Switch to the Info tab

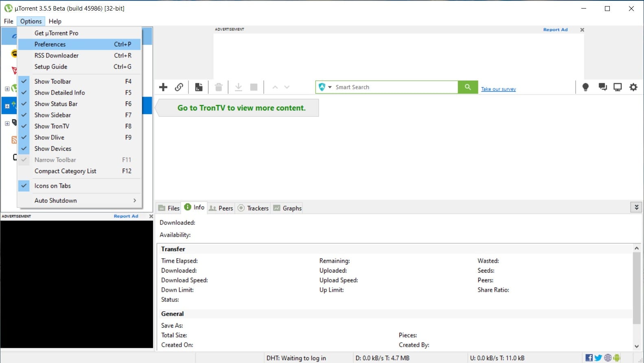(194, 207)
